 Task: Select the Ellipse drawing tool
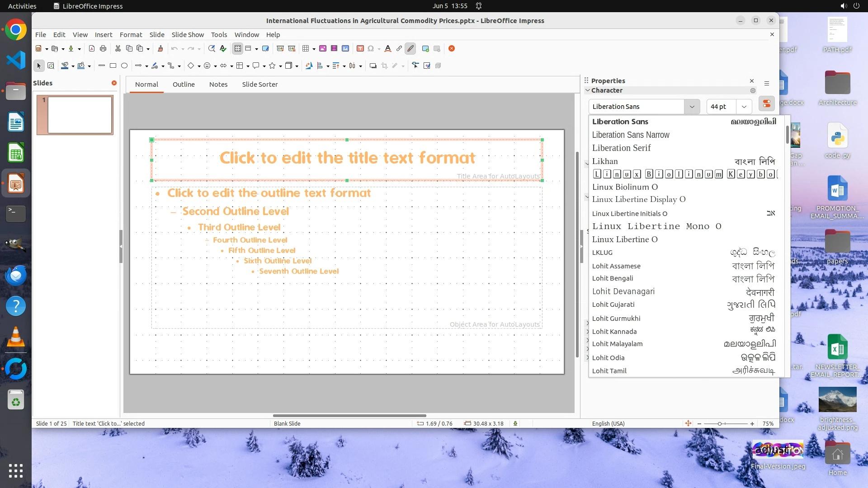(x=124, y=66)
